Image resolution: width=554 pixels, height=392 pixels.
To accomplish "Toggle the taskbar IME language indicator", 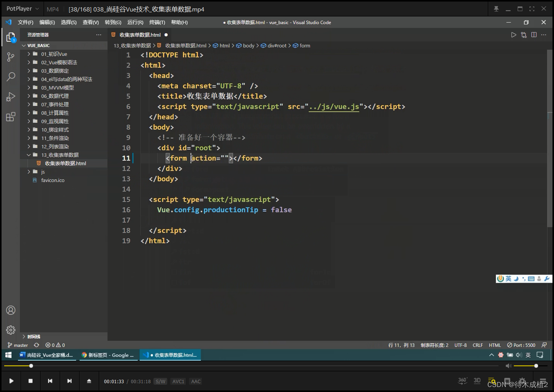I will [x=528, y=355].
